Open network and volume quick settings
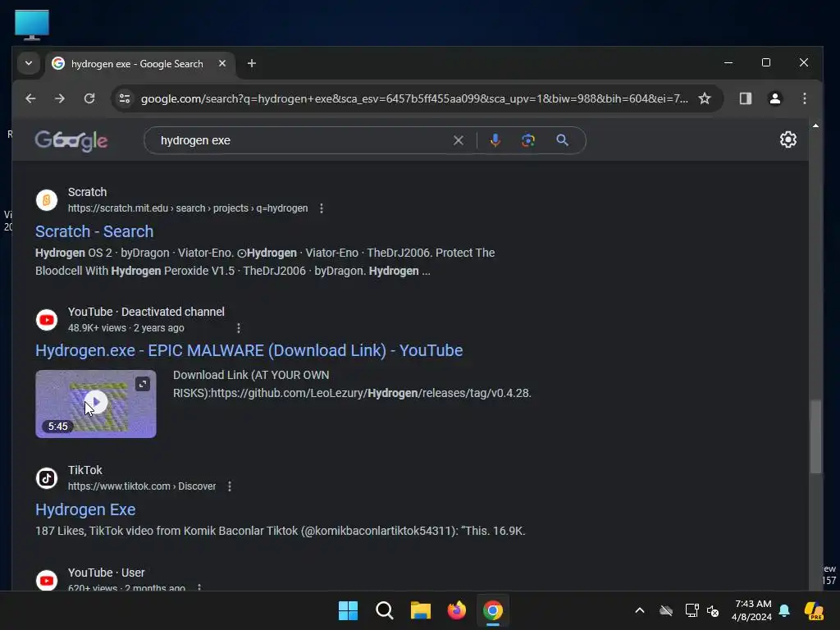The image size is (840, 630). click(x=702, y=610)
